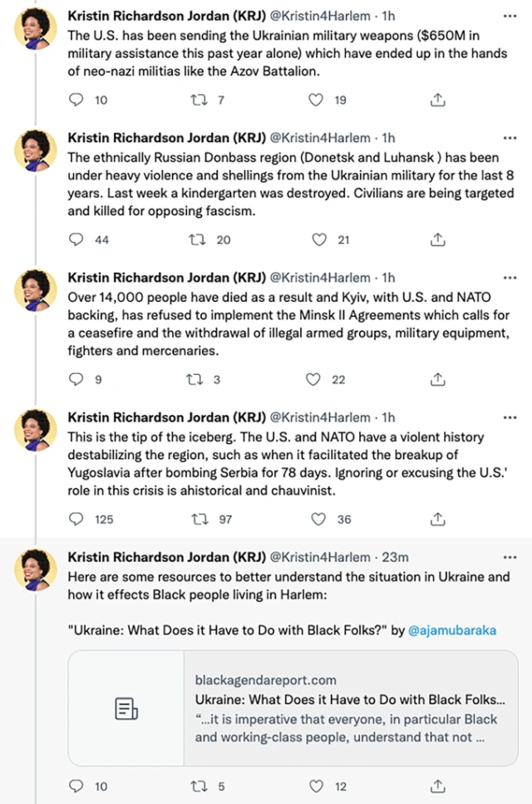This screenshot has height=804, width=532.
Task: Share the Yugoslavia breakup tweet
Action: (x=436, y=519)
